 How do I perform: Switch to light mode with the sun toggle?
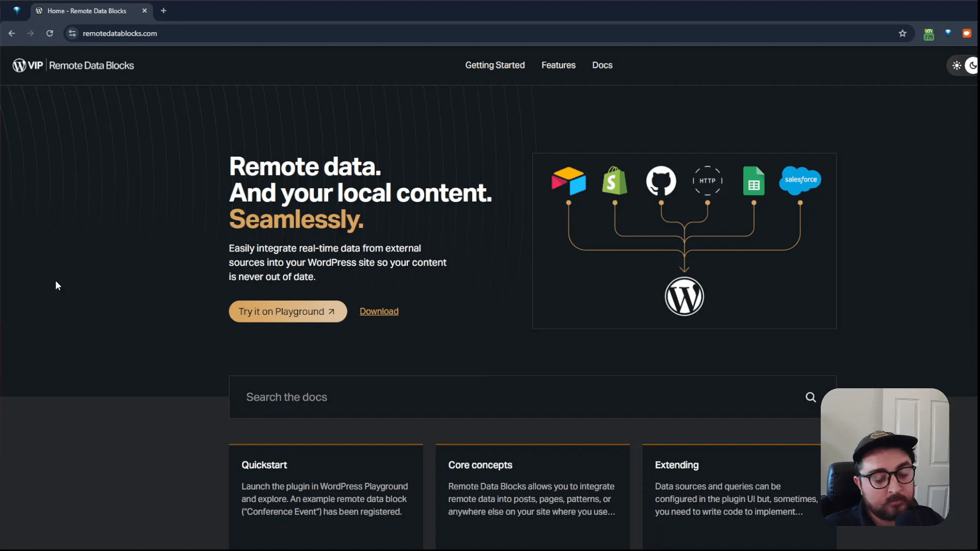pyautogui.click(x=957, y=65)
